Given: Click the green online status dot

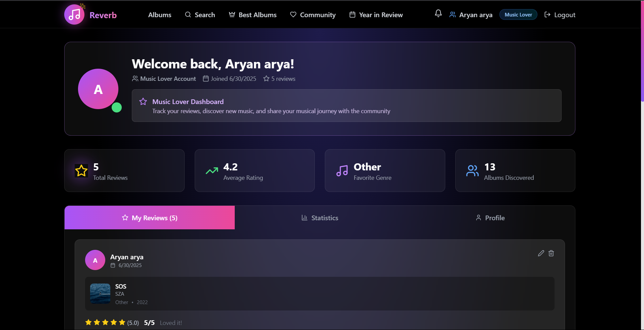Looking at the screenshot, I should click(x=117, y=107).
